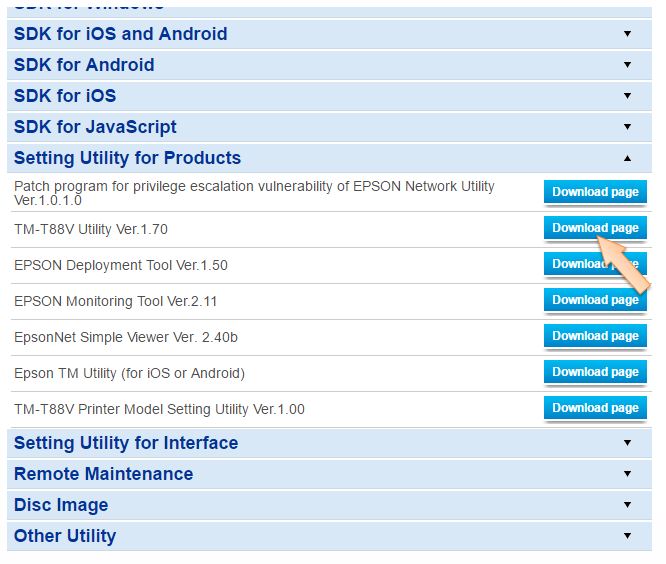
Task: Click the SDK for iOS expand arrow
Action: [x=627, y=96]
